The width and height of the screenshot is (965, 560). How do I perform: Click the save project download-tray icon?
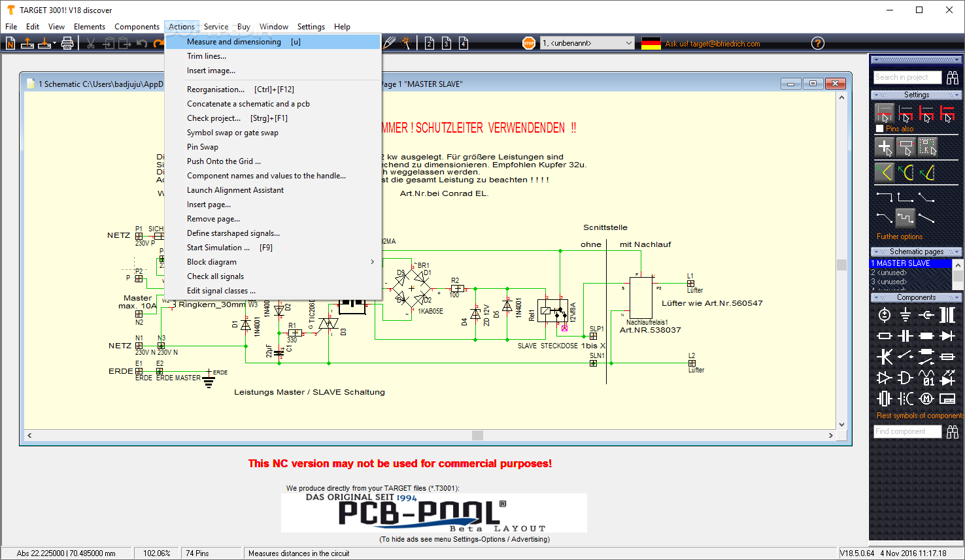(x=44, y=43)
